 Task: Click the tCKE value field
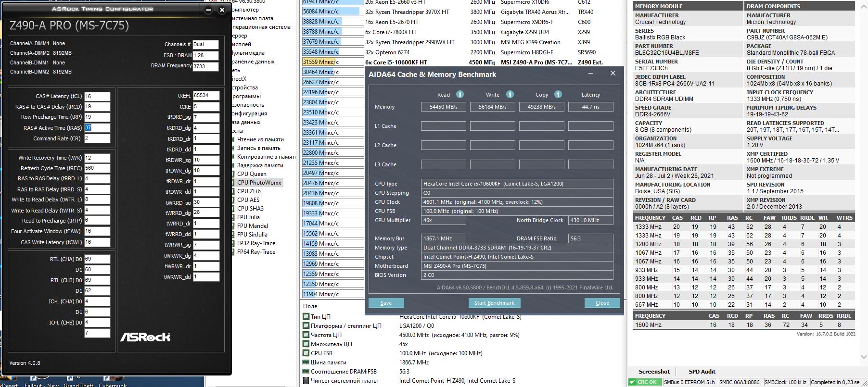tap(206, 106)
